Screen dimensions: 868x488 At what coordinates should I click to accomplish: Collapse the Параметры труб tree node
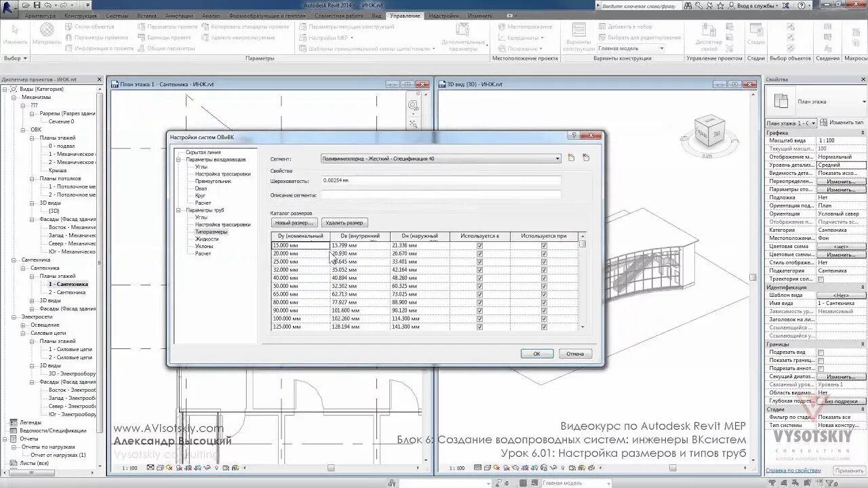point(179,210)
